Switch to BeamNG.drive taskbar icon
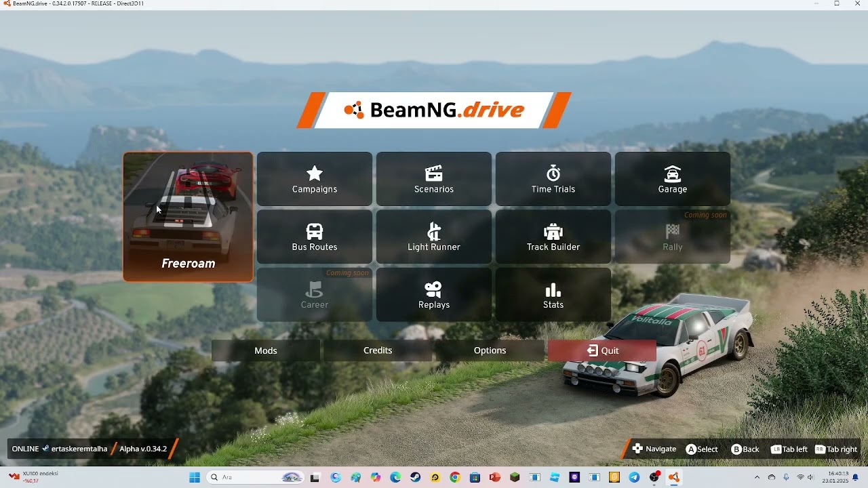The image size is (868, 488). (673, 477)
